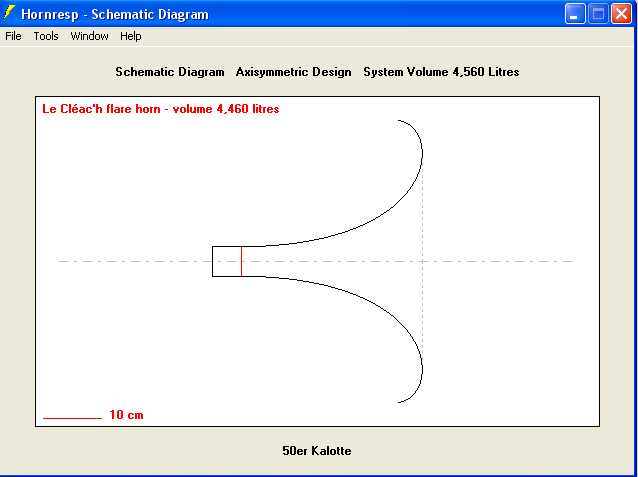Click the '50er Kalotte' caption
The image size is (638, 477).
click(317, 451)
